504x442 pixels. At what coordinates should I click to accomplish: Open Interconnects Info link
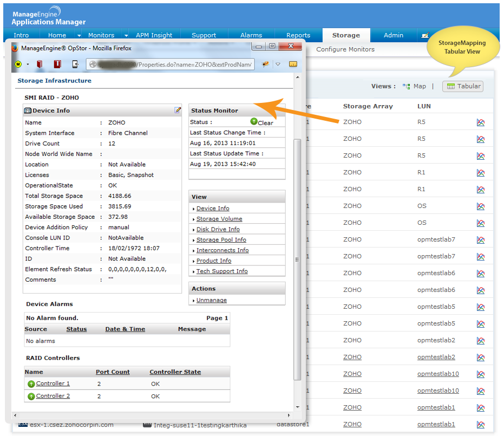pos(222,250)
